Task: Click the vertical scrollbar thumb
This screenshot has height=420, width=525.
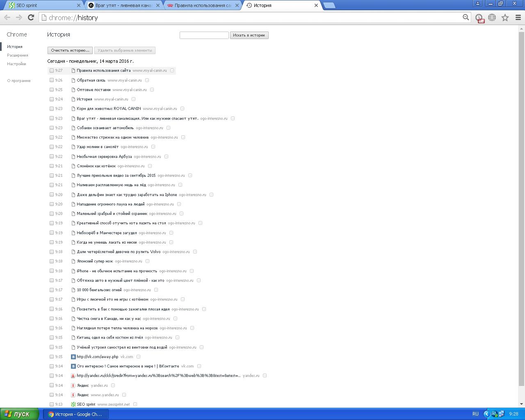Action: pos(521,209)
